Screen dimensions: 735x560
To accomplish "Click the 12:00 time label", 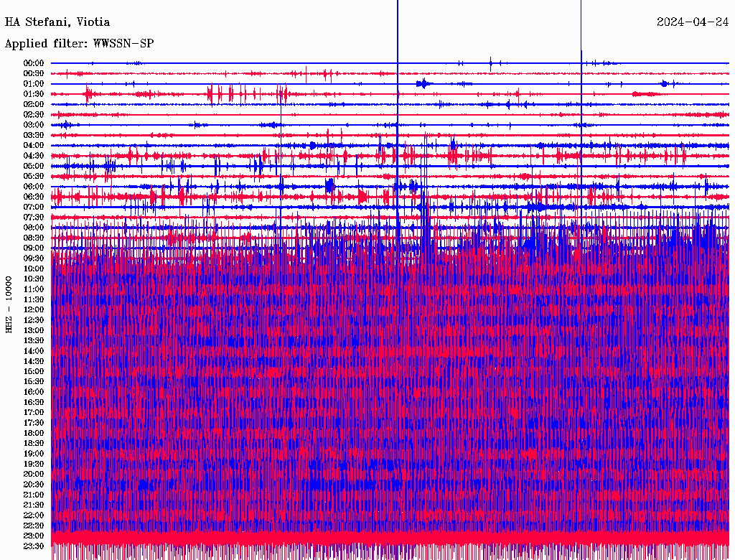I will (34, 309).
